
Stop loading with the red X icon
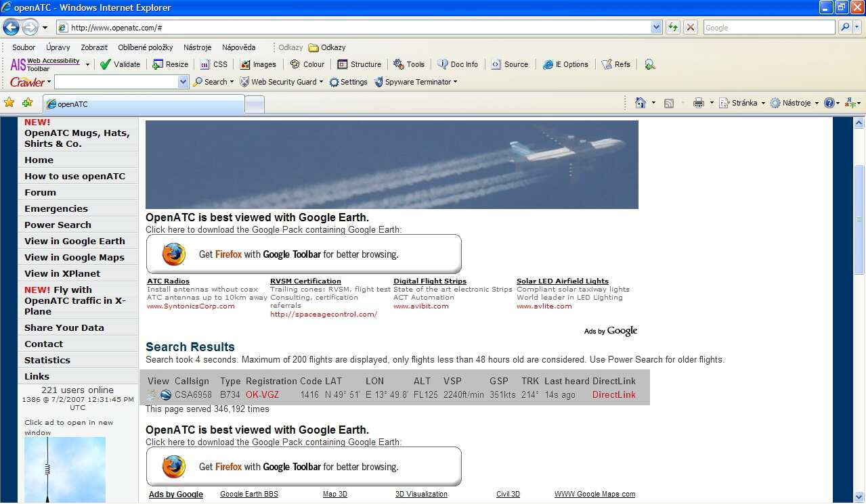tap(691, 28)
